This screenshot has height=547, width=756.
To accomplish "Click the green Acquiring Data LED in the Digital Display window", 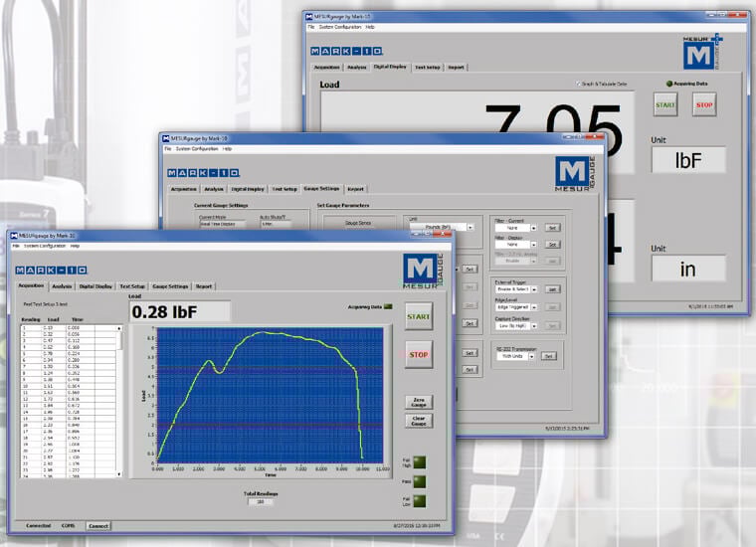I will click(x=668, y=84).
